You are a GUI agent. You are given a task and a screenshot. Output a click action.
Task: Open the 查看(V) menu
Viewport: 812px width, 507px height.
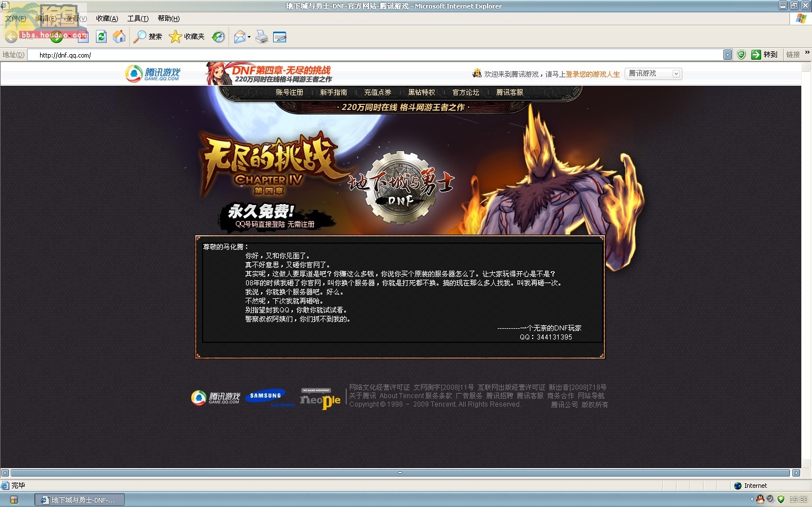pyautogui.click(x=76, y=19)
